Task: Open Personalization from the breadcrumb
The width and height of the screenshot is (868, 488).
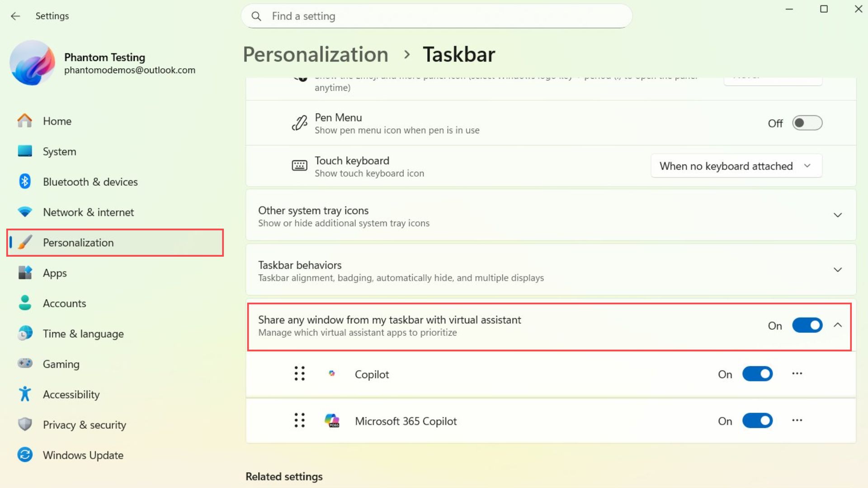Action: (316, 54)
